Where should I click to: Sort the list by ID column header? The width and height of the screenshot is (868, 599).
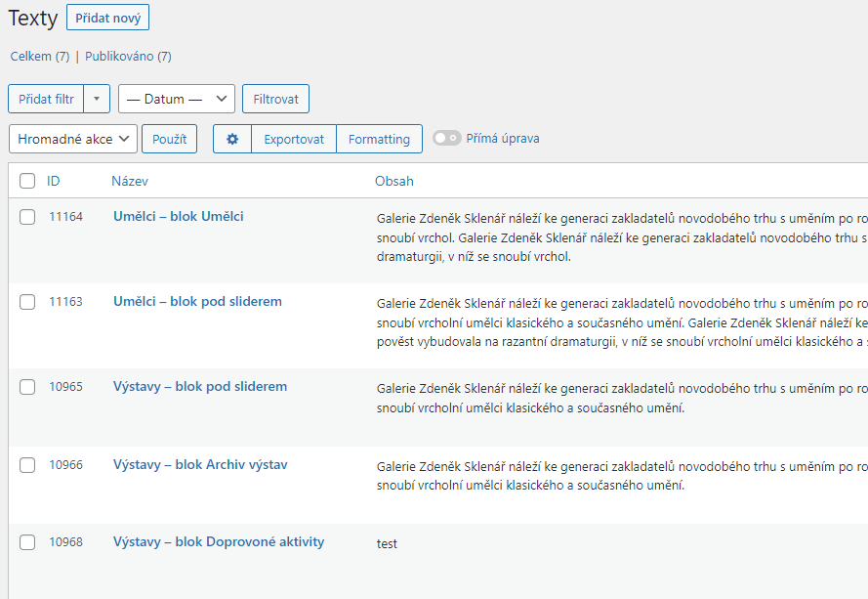[x=54, y=181]
